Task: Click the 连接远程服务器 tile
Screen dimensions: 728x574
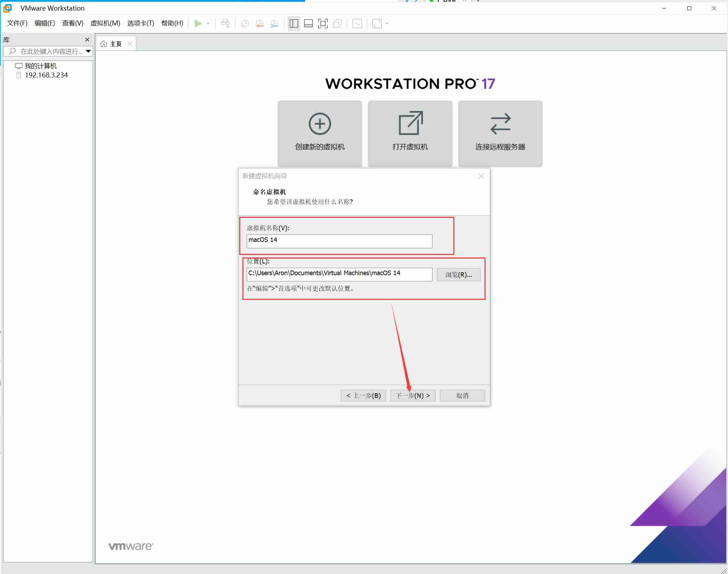Action: (500, 133)
